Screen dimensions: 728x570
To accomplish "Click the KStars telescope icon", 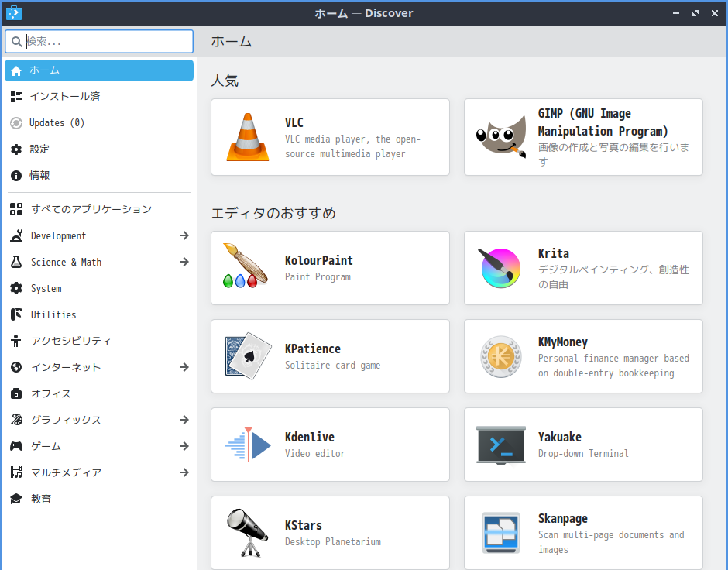I will [x=248, y=532].
